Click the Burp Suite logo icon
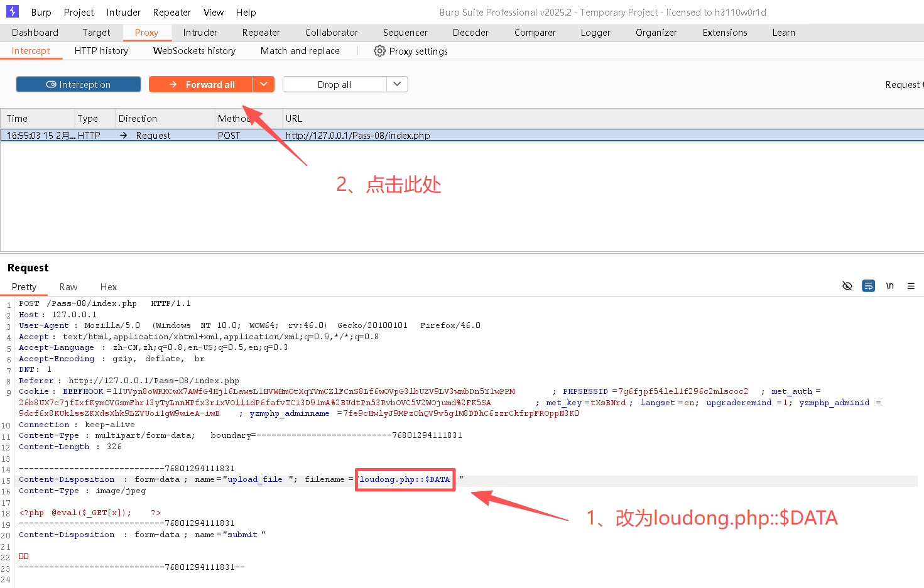This screenshot has height=588, width=924. 13,11
